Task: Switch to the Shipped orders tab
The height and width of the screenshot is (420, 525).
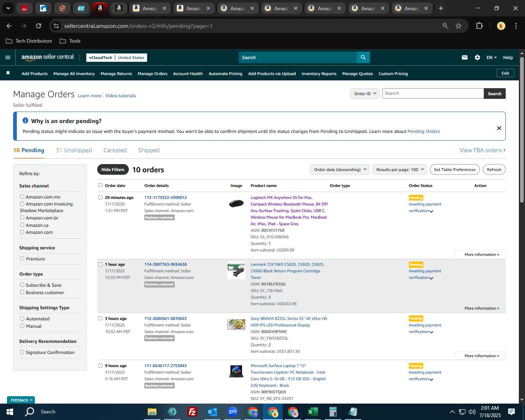Action: tap(149, 150)
